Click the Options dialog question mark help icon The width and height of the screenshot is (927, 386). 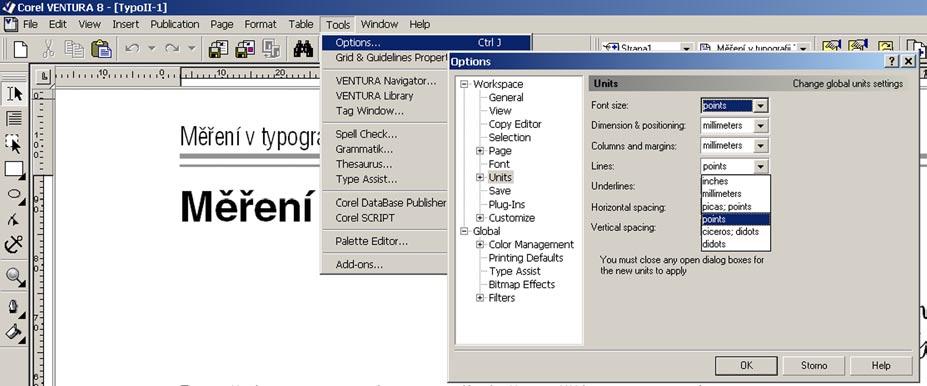(892, 61)
